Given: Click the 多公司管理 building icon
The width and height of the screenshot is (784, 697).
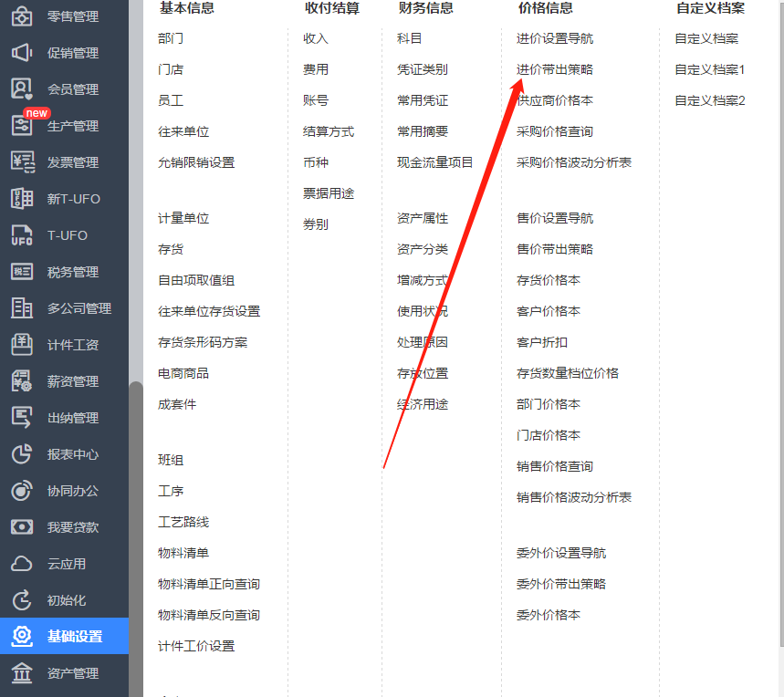Looking at the screenshot, I should [22, 308].
